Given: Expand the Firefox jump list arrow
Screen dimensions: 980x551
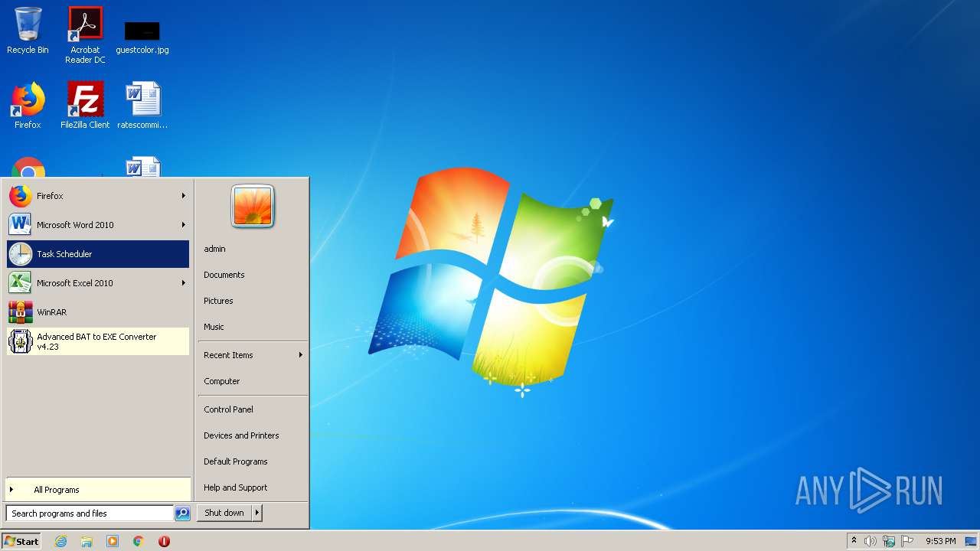Looking at the screenshot, I should click(184, 196).
